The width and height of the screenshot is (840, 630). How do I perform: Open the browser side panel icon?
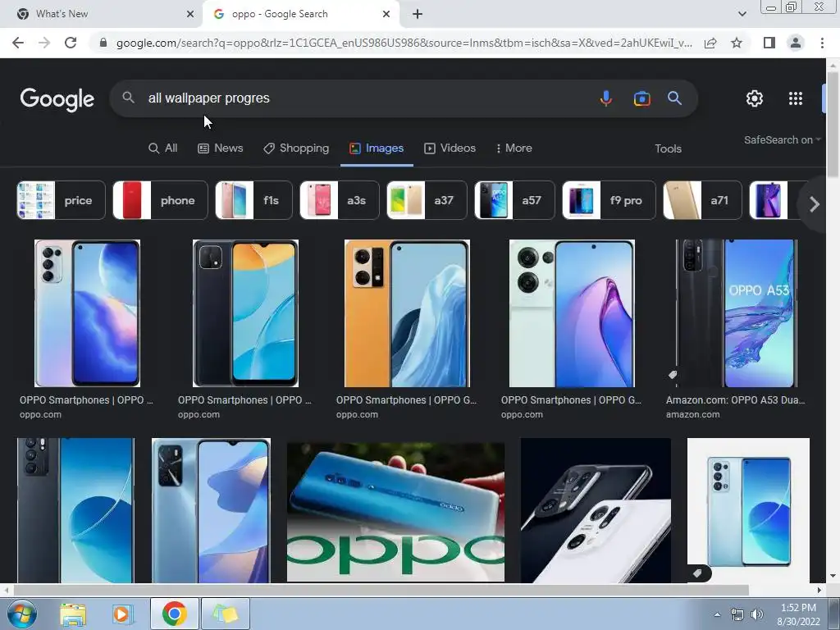coord(769,43)
